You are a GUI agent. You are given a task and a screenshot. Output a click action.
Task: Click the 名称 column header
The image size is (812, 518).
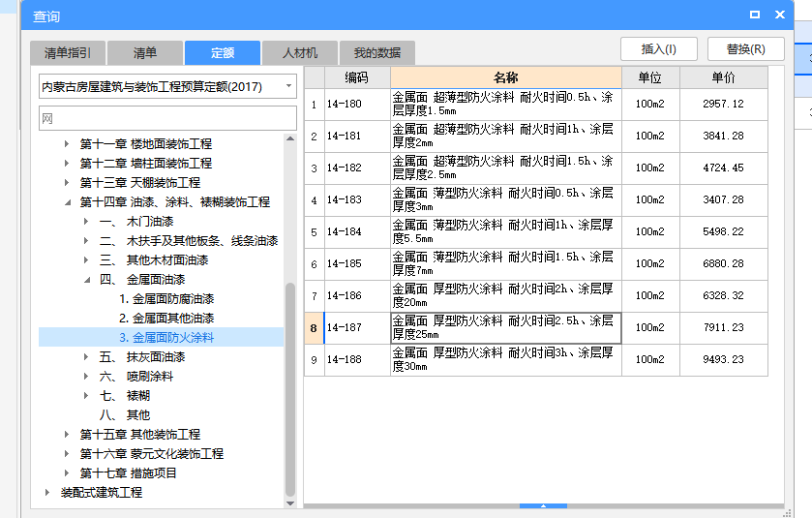click(x=506, y=77)
